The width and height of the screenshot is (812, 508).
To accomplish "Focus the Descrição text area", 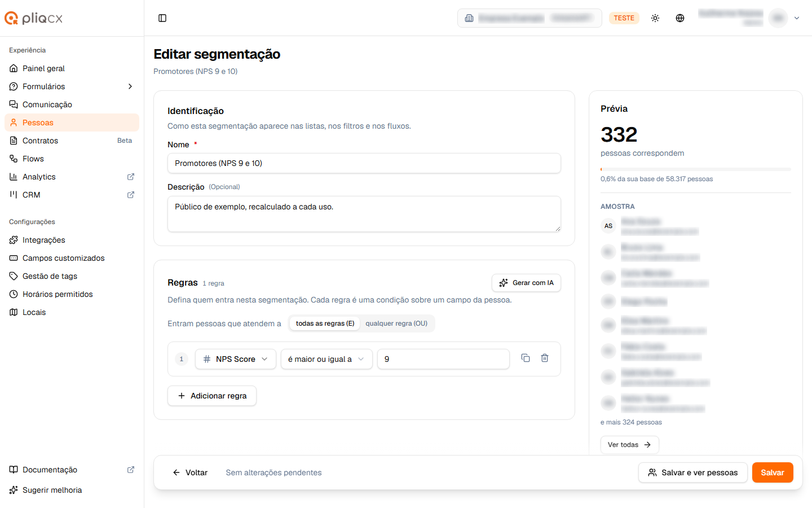I will pyautogui.click(x=364, y=214).
